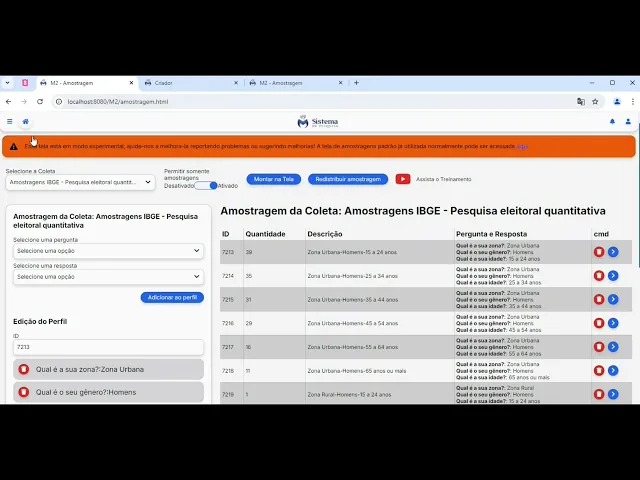The width and height of the screenshot is (640, 480).
Task: Open Chrome profile avatar icon
Action: click(617, 102)
